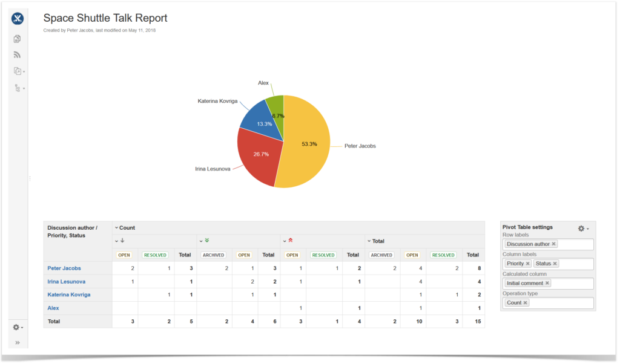Remove the Initial comment calculated column

point(547,283)
